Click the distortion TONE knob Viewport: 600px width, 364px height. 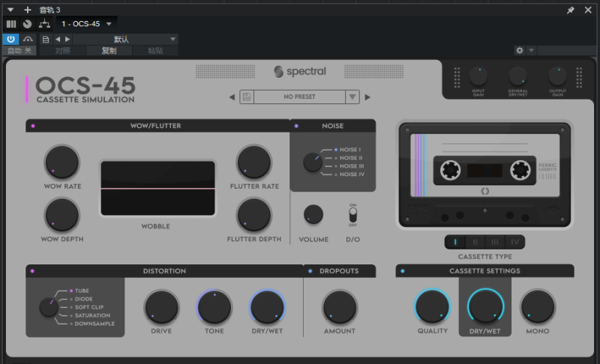coord(214,307)
